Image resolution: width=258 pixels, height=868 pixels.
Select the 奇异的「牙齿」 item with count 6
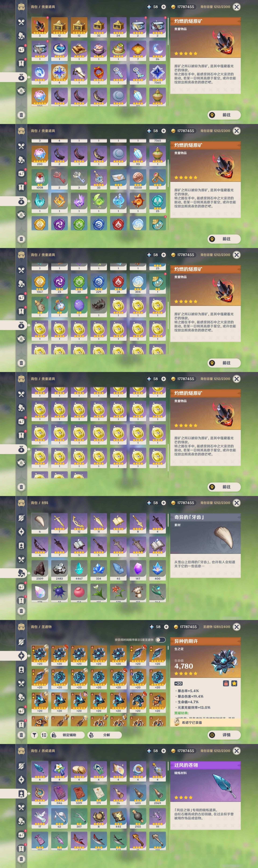pyautogui.click(x=40, y=523)
